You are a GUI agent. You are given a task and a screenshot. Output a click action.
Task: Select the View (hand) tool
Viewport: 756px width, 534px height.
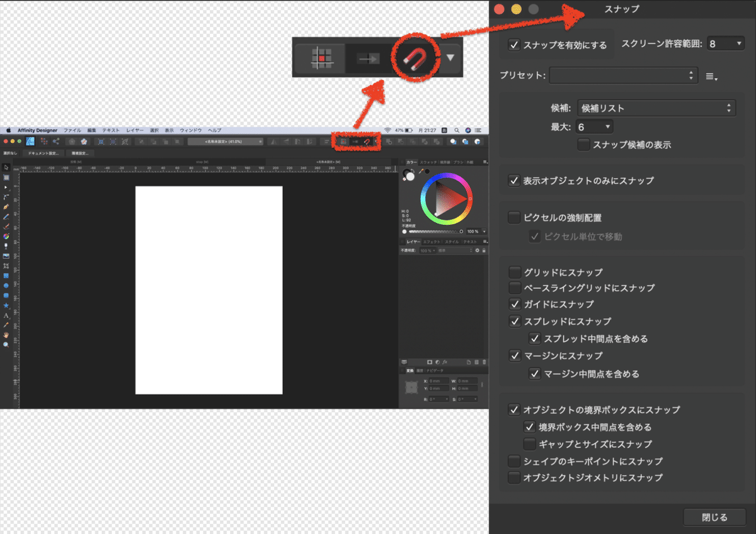pos(6,335)
